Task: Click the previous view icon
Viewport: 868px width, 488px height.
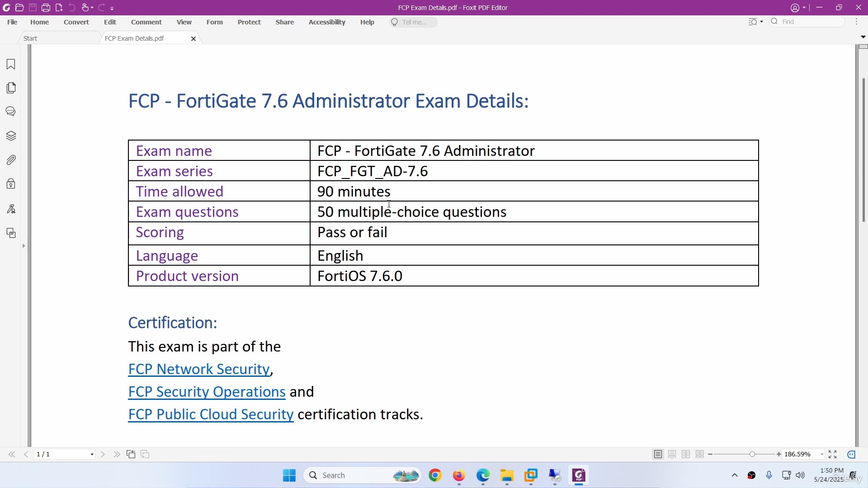Action: [x=131, y=455]
